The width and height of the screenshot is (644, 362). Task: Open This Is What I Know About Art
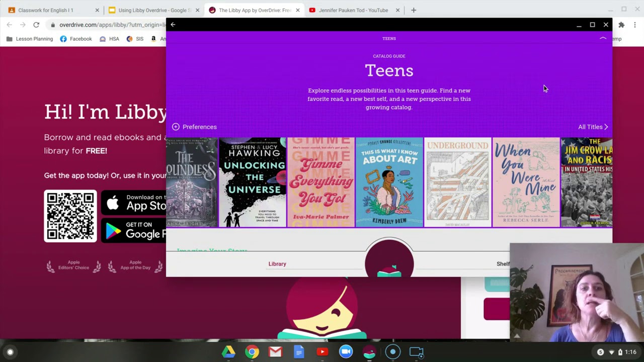click(389, 182)
